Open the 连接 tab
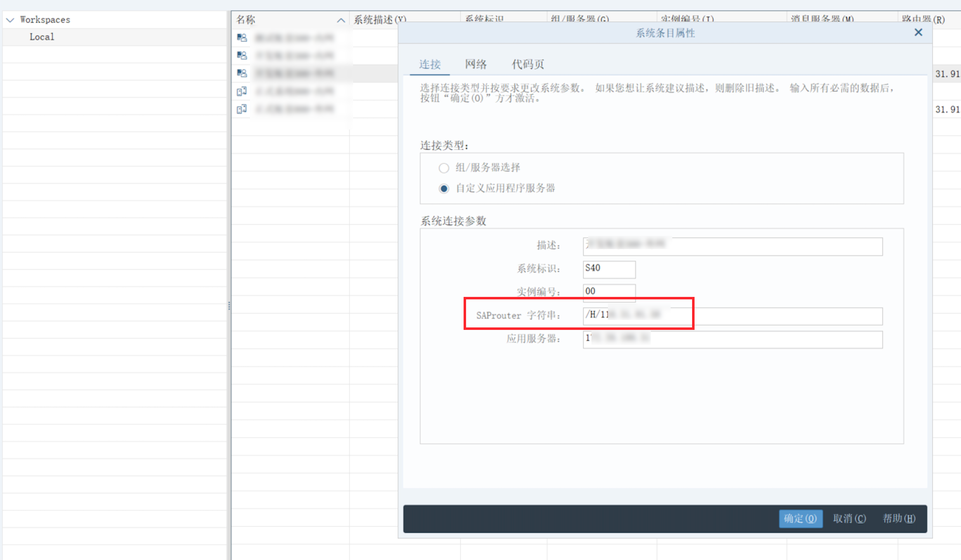 point(430,64)
